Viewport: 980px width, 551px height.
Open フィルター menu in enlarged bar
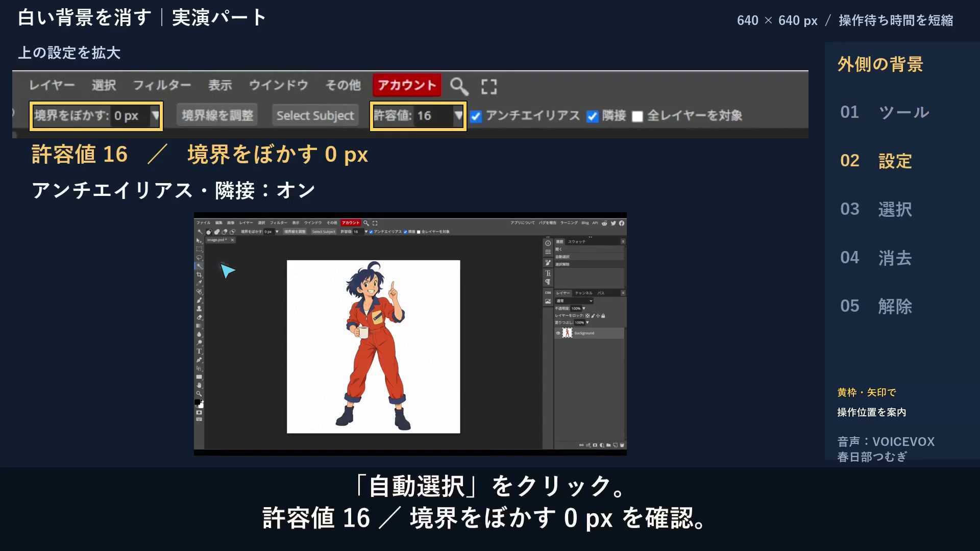click(x=162, y=85)
